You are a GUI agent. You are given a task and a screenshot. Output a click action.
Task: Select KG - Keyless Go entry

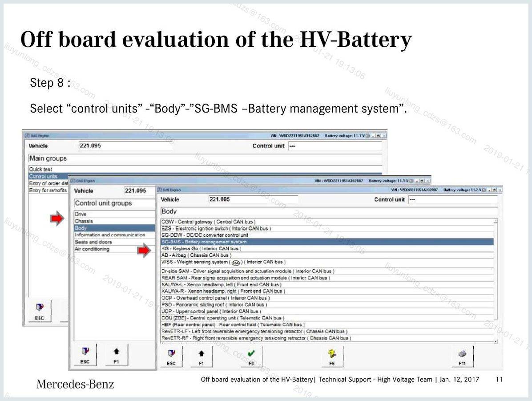coord(327,248)
